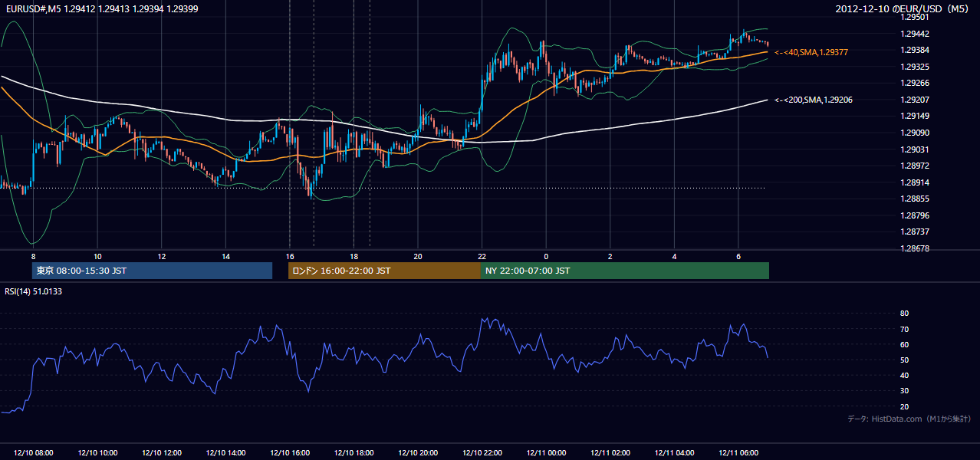Select the 200 SMA label reading 1.29206

(x=814, y=100)
